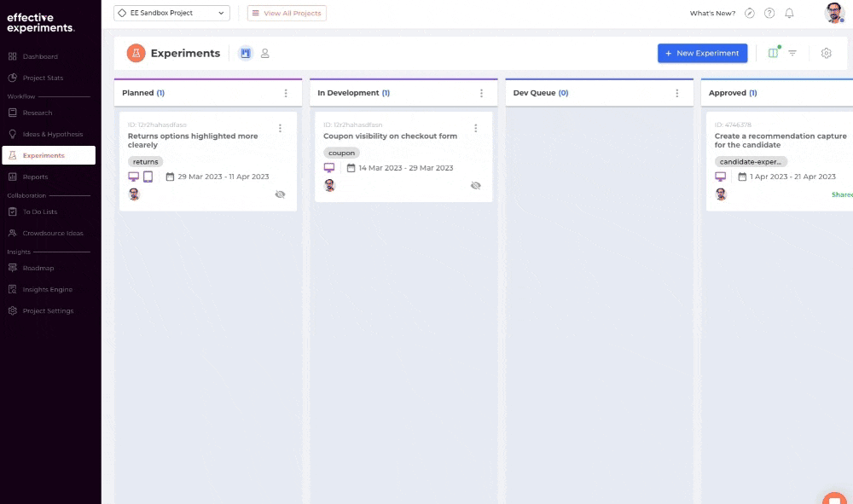The image size is (853, 504).
Task: Toggle the my-experiments person filter icon
Action: click(265, 53)
